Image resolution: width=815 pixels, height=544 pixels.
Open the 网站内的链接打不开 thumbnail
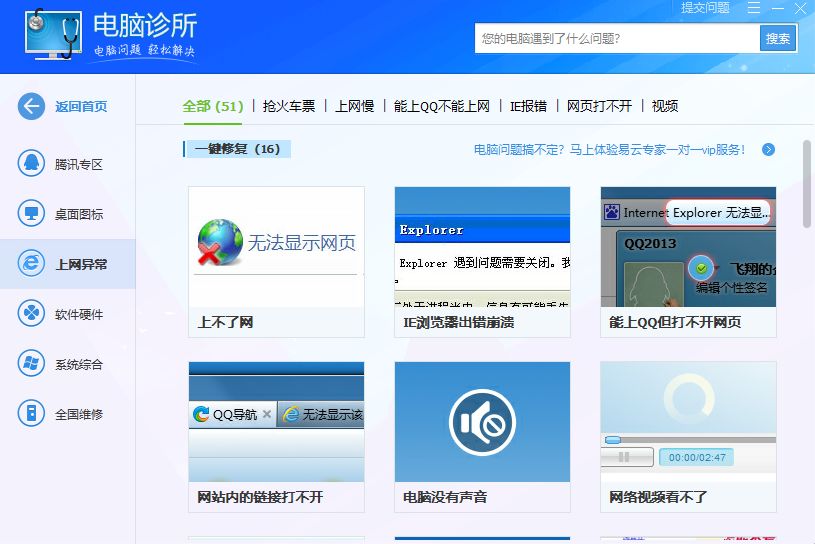(x=277, y=422)
